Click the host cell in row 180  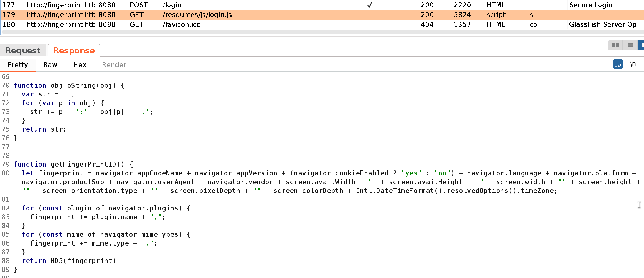coord(71,24)
